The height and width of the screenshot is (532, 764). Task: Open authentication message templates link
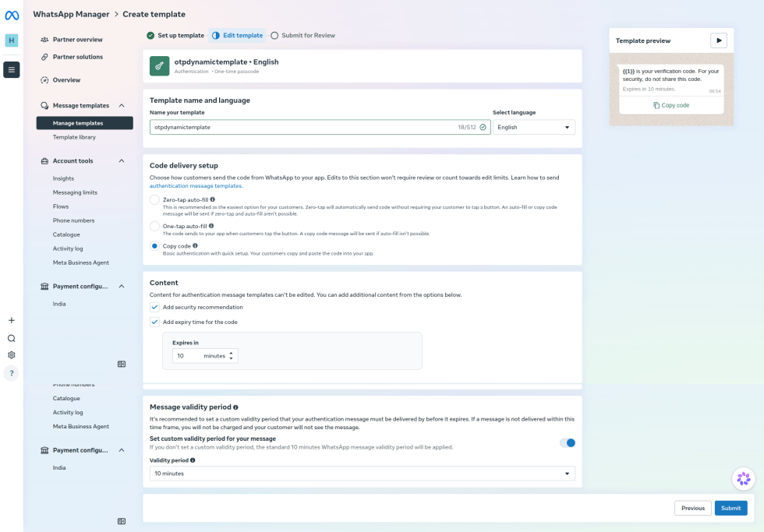click(196, 186)
